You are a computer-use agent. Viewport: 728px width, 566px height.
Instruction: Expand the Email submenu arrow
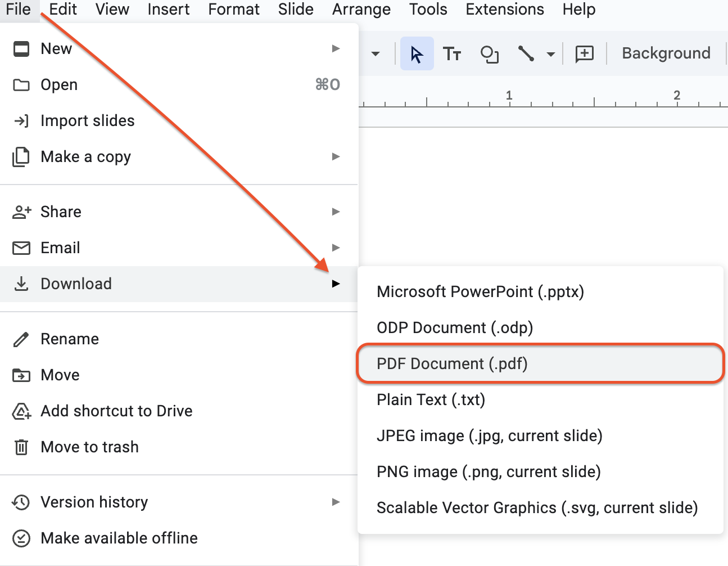click(x=336, y=248)
